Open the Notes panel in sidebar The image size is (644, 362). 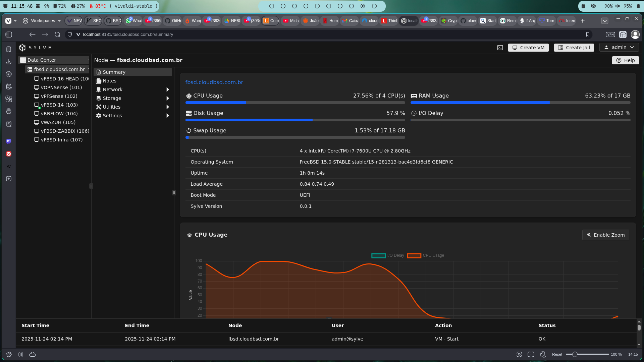tap(9, 86)
